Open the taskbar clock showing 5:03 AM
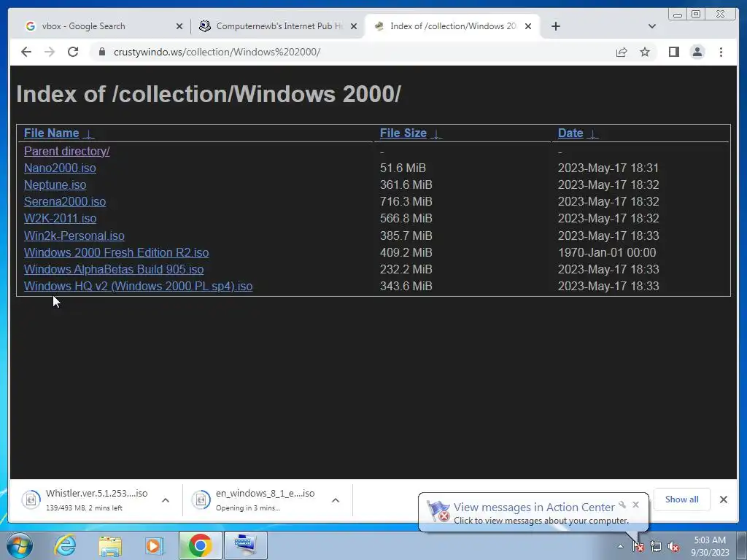The image size is (747, 560). (x=710, y=546)
